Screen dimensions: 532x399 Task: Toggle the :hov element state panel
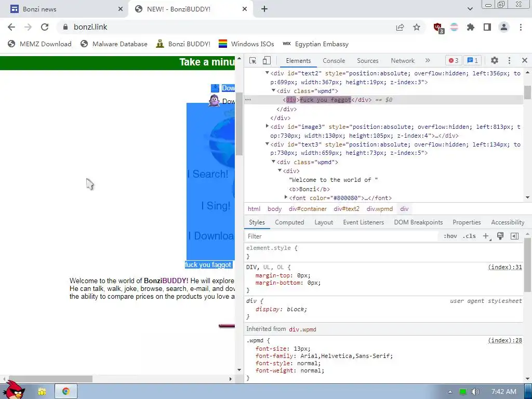[450, 236]
